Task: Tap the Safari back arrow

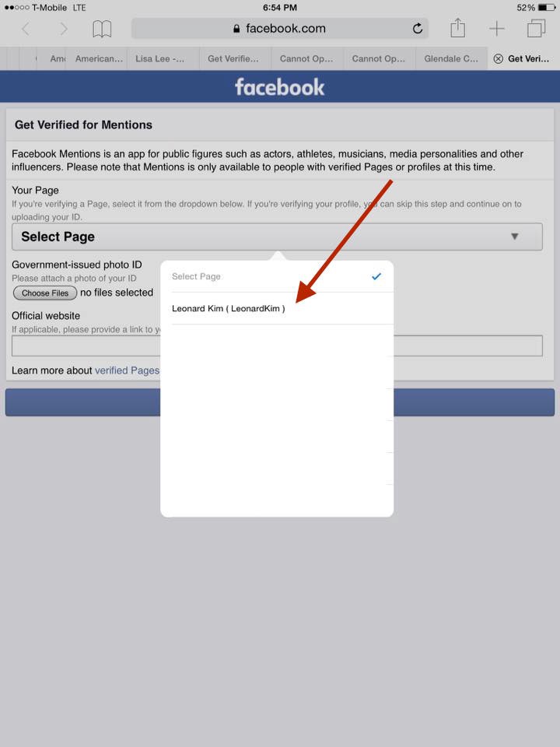Action: pos(26,29)
